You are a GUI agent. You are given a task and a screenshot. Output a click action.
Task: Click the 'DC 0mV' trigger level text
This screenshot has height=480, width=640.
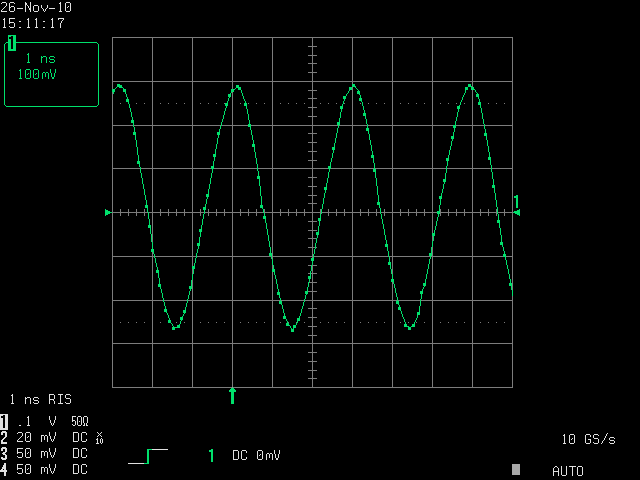(x=256, y=456)
